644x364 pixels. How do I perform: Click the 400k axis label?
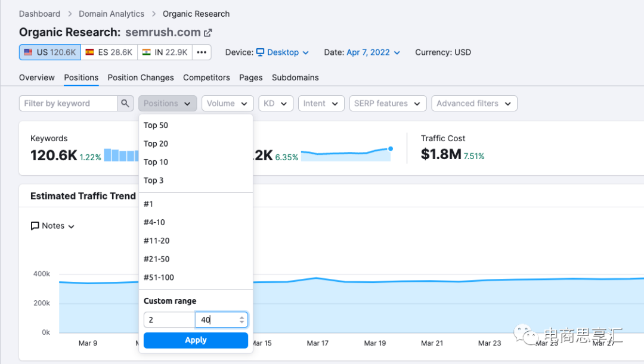tap(42, 273)
